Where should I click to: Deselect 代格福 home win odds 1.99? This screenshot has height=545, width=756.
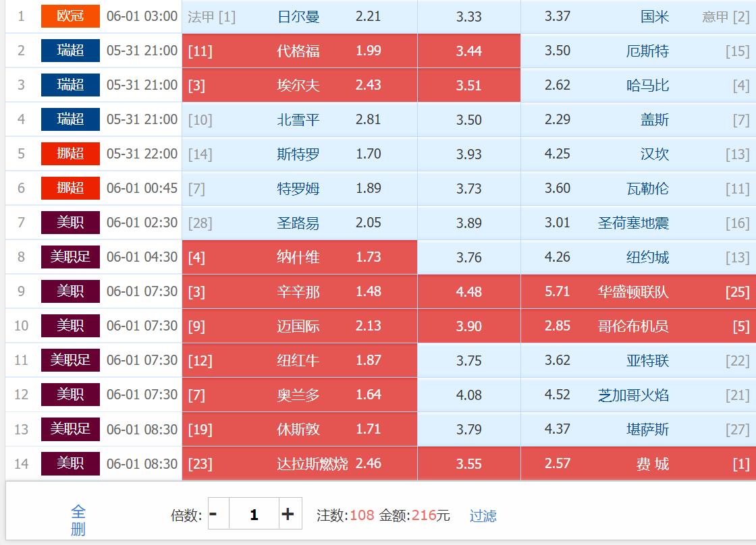(x=300, y=51)
